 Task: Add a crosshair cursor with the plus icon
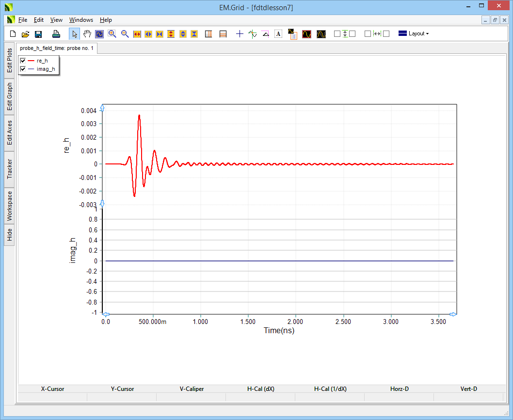pyautogui.click(x=240, y=34)
